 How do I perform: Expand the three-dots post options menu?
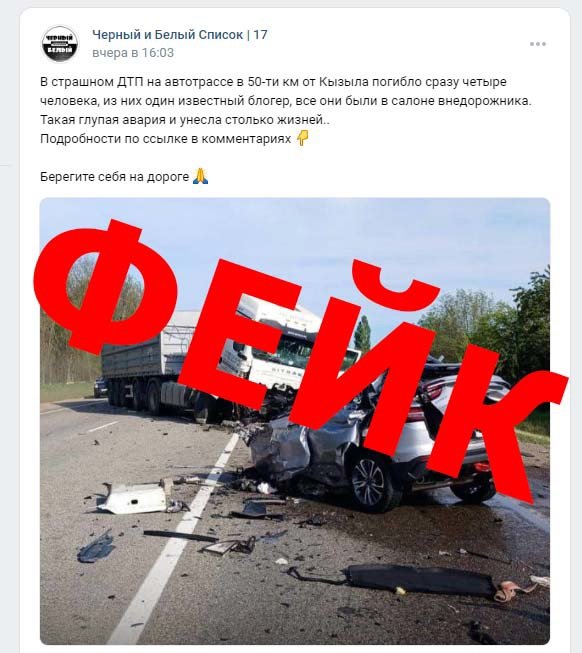click(x=537, y=44)
